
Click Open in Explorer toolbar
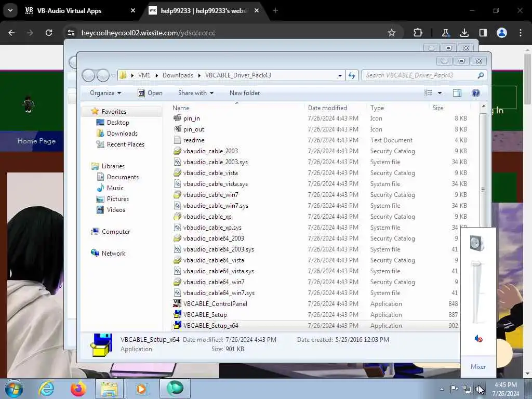[x=150, y=93]
